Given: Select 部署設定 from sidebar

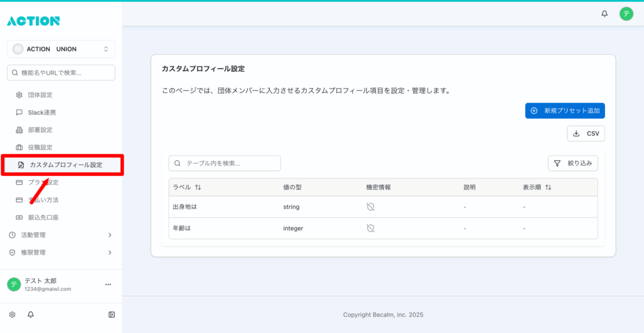Looking at the screenshot, I should click(40, 130).
